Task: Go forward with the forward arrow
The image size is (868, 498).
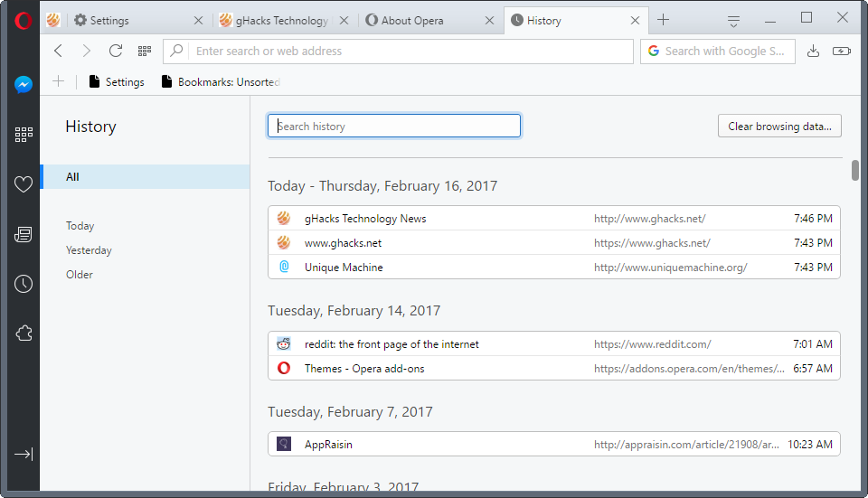Action: tap(87, 51)
